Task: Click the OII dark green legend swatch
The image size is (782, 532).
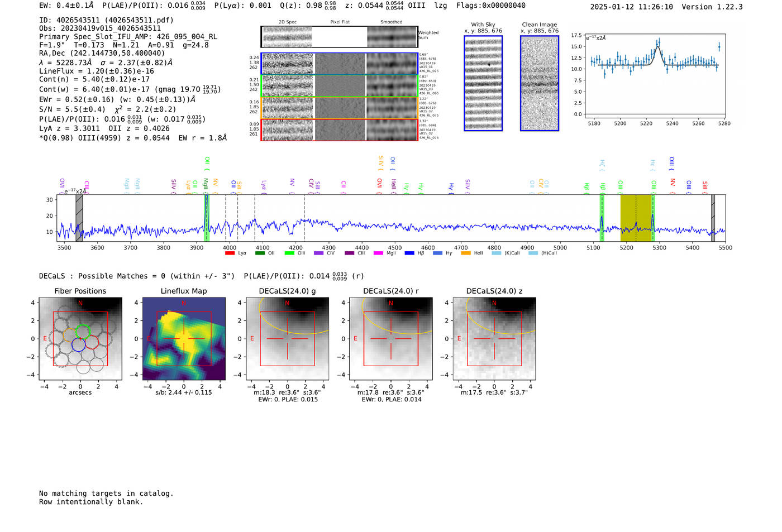Action: coord(260,253)
